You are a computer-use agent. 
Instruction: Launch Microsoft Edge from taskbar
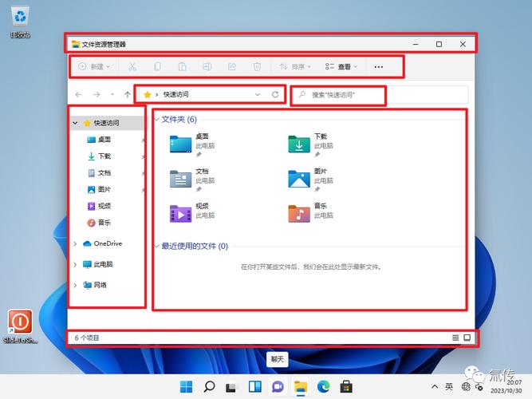[324, 387]
